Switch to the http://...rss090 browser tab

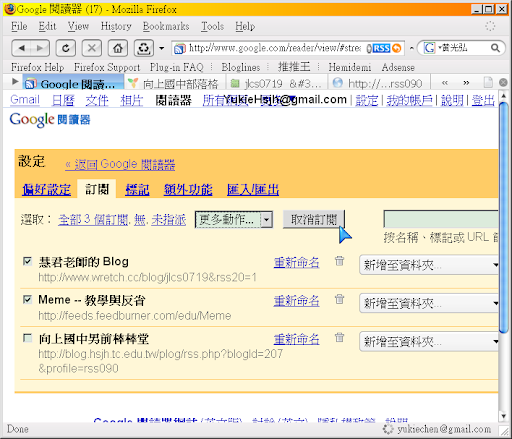tap(379, 83)
